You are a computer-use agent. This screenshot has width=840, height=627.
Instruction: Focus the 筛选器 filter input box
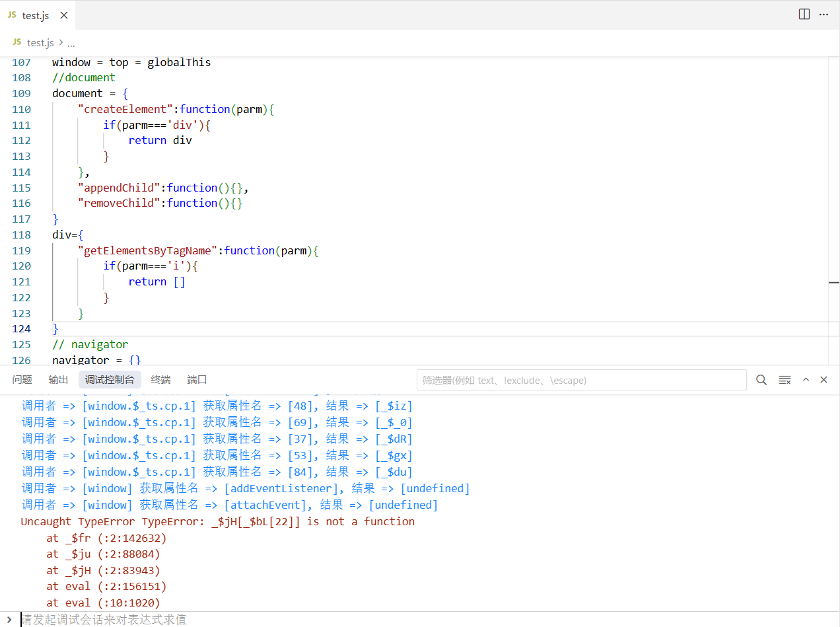click(x=581, y=380)
